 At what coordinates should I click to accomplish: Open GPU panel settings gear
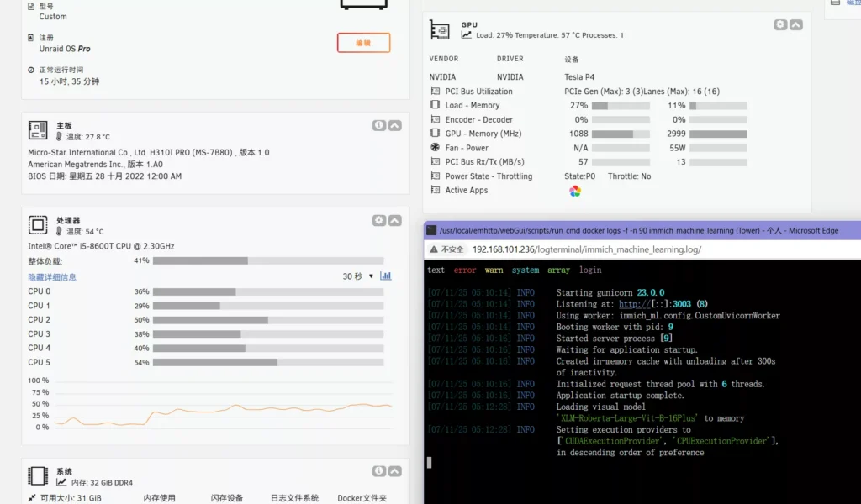(780, 25)
